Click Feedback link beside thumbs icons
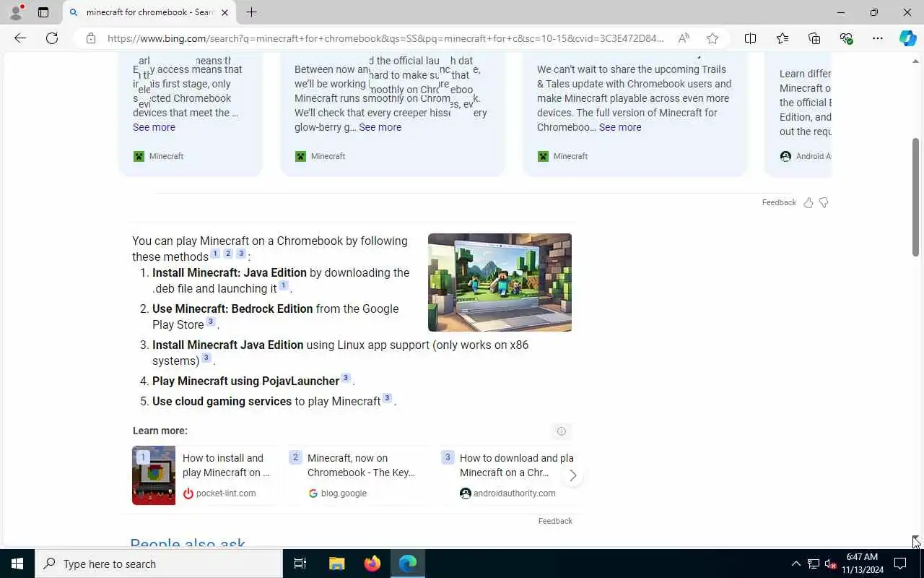This screenshot has height=578, width=924. (x=779, y=202)
